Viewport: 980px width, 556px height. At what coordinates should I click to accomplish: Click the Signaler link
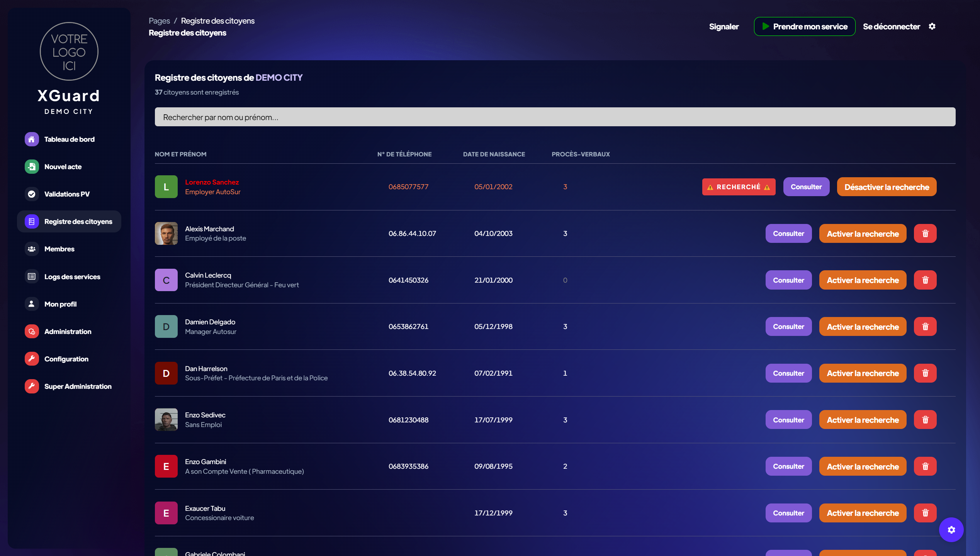pos(724,27)
